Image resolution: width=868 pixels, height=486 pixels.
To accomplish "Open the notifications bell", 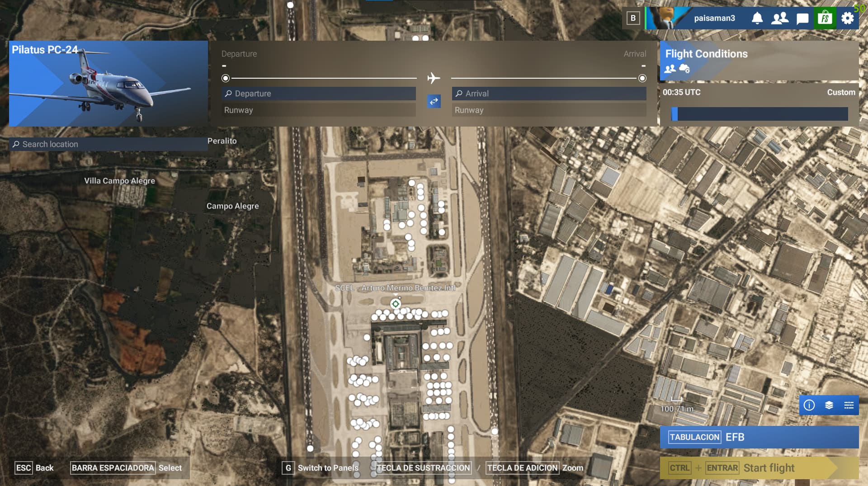I will tap(757, 18).
